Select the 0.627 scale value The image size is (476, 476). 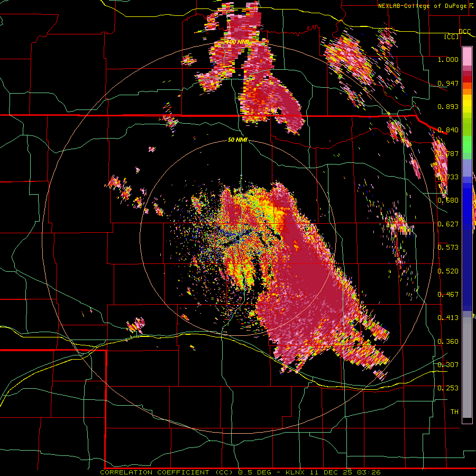coord(448,224)
